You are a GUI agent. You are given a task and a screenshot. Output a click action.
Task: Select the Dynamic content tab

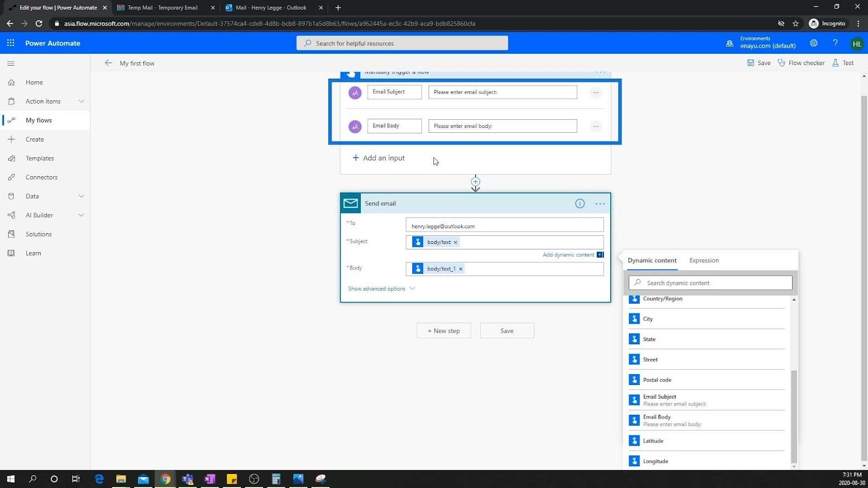coord(652,260)
